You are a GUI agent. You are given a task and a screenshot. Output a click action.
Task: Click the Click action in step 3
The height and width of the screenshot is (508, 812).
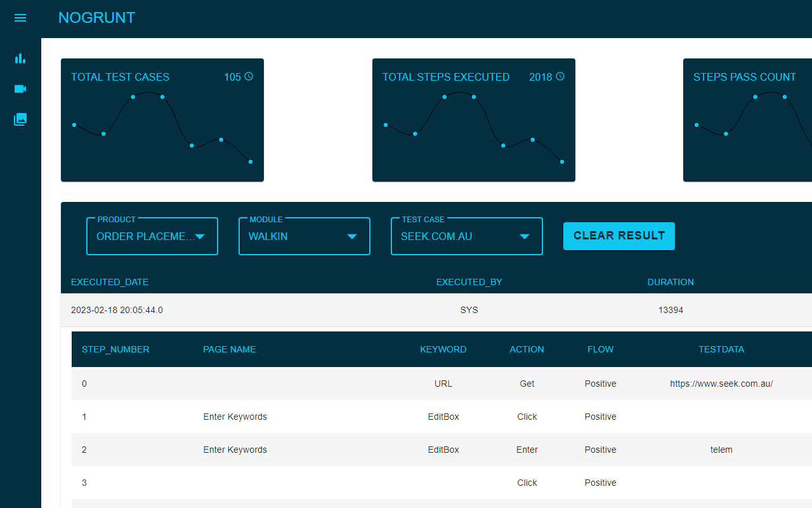(527, 483)
